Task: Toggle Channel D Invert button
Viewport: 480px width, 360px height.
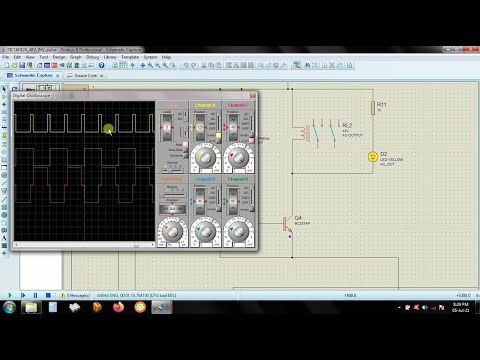Action: 252,209
